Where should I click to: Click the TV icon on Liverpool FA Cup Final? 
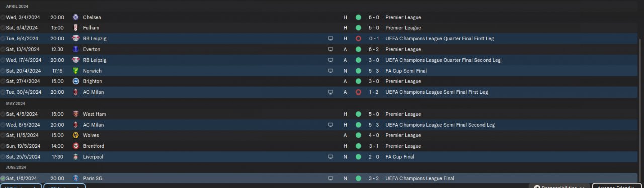click(331, 157)
